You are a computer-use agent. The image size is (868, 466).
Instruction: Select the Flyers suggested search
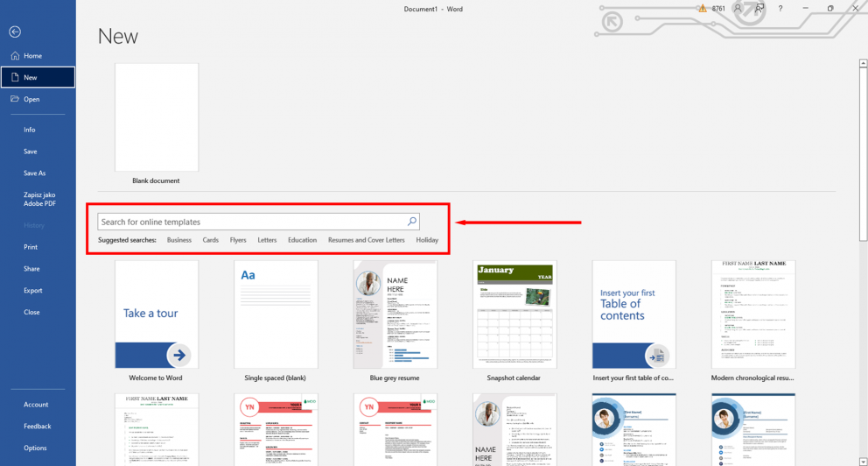tap(238, 240)
